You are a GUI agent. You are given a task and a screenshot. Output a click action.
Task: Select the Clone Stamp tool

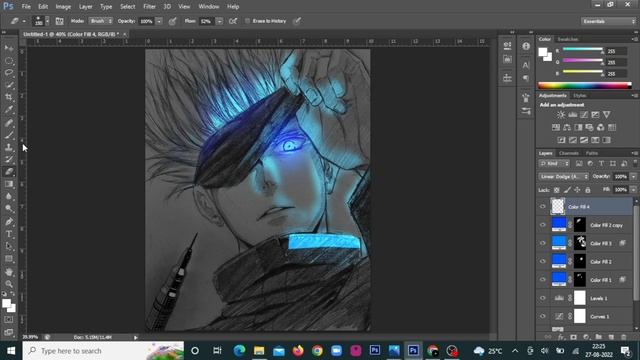[x=9, y=147]
